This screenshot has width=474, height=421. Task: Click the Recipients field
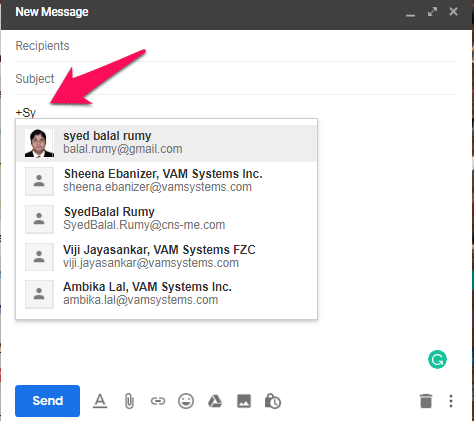(235, 46)
